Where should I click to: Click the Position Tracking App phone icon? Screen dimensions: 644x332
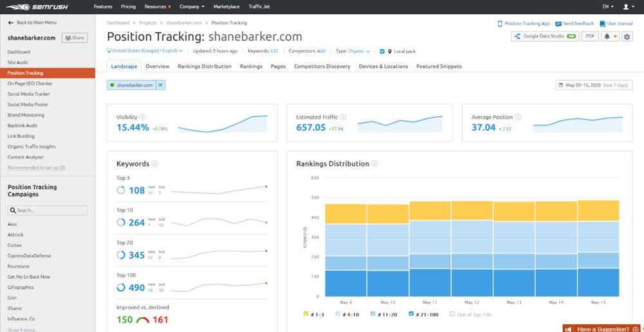500,24
